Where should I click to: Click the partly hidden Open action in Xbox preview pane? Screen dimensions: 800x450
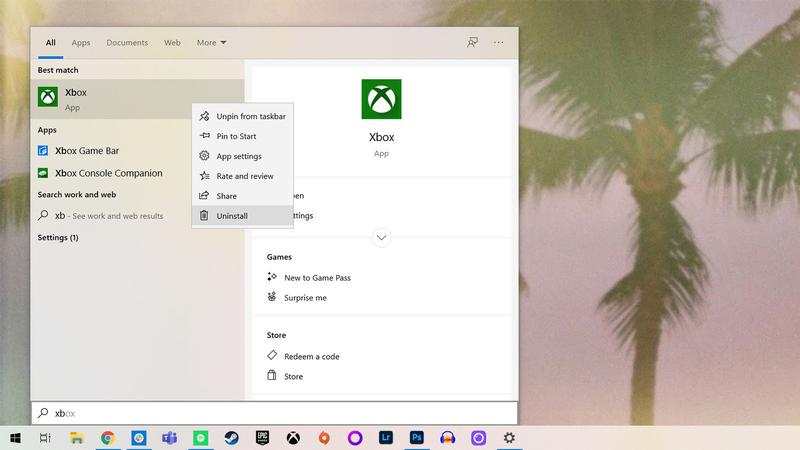[299, 196]
